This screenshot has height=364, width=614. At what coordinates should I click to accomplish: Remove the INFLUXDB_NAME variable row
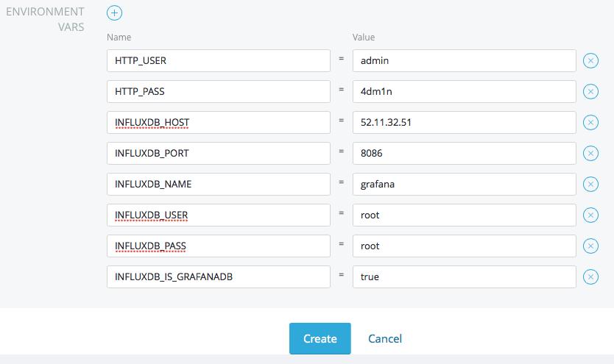pos(590,184)
